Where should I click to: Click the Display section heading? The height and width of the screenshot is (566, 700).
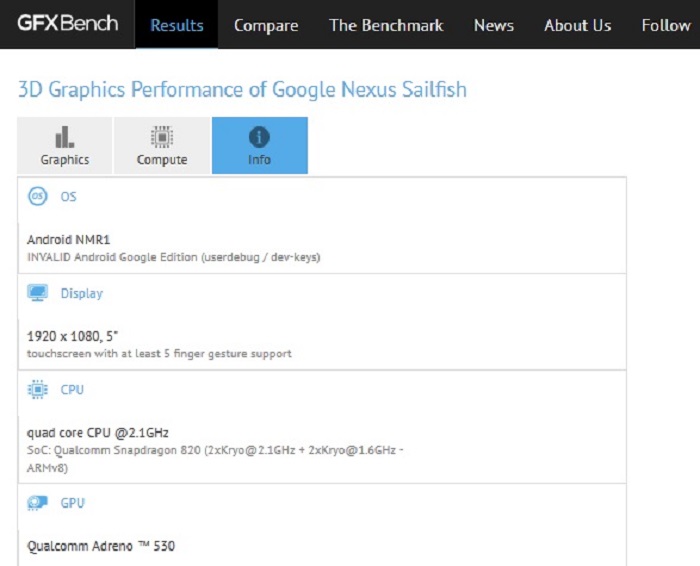(x=82, y=294)
